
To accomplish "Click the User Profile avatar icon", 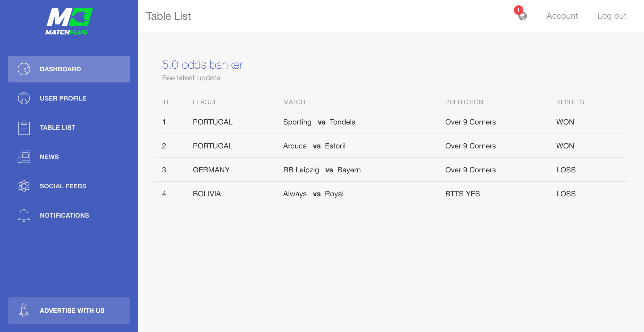I will [x=24, y=98].
